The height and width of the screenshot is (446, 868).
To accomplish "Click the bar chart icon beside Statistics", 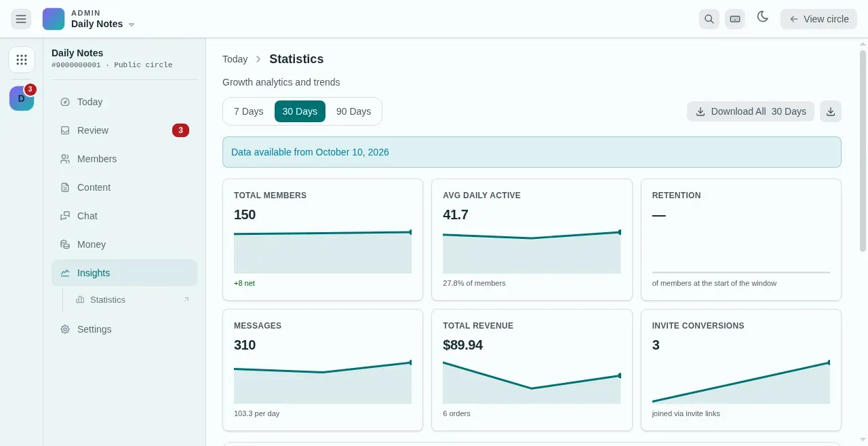I will pos(80,299).
